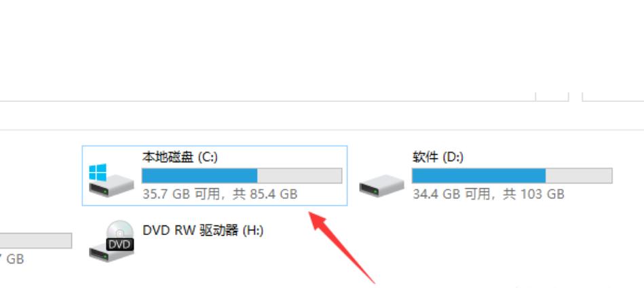Click the used blue portion of D: bar
Viewport: 644px width, 288px height.
pyautogui.click(x=479, y=175)
